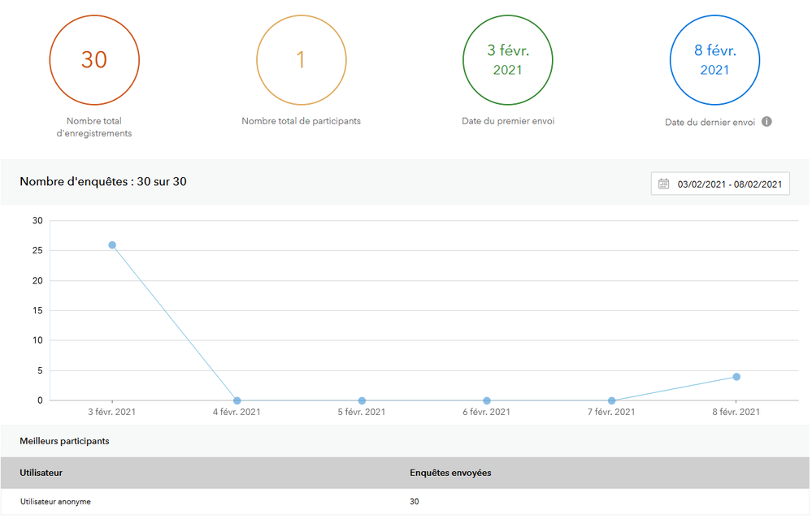This screenshot has height=519, width=812.
Task: Click the Utilisateur column header
Action: [x=41, y=472]
